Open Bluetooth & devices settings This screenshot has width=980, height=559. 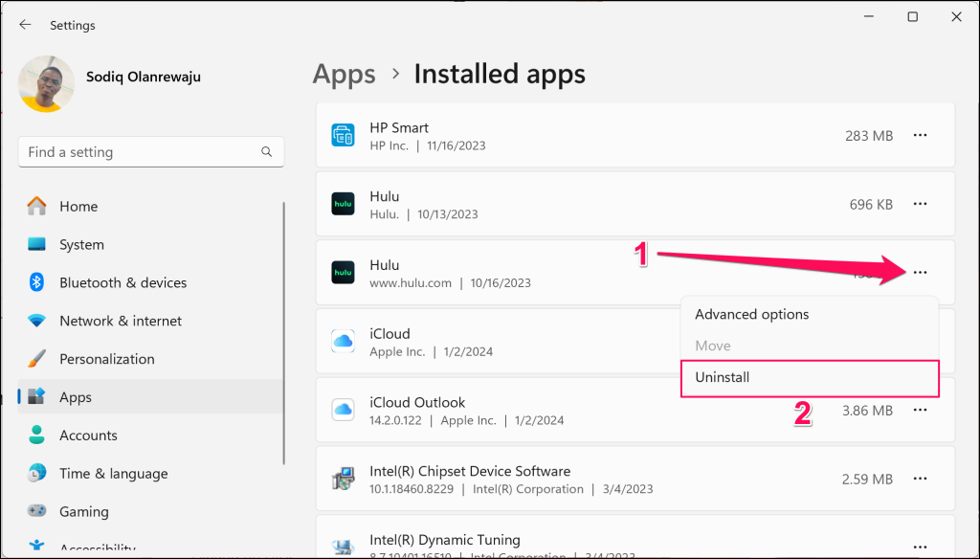coord(122,282)
